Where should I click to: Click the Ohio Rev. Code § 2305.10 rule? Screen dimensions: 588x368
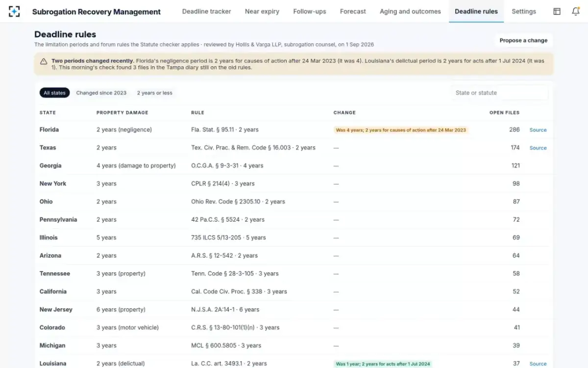238,202
